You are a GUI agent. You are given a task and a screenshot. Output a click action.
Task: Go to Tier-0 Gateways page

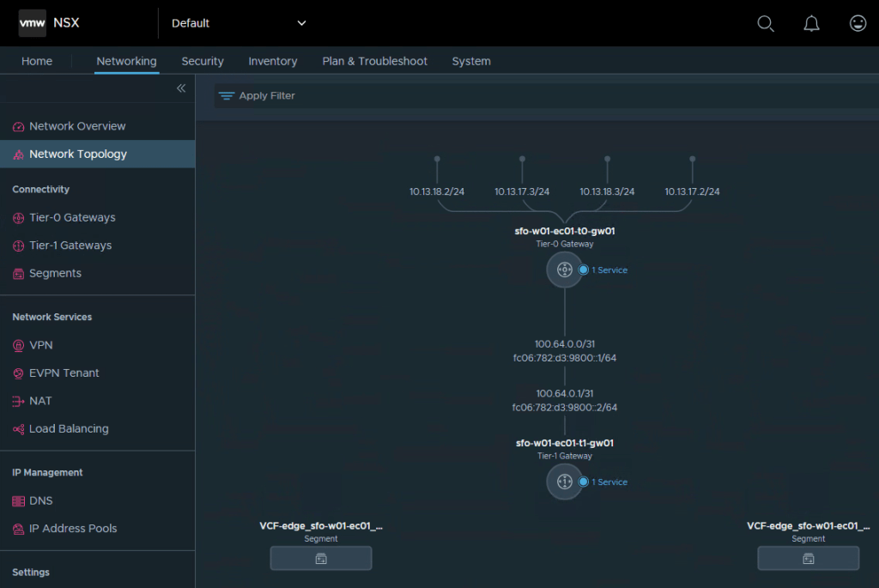tap(72, 217)
